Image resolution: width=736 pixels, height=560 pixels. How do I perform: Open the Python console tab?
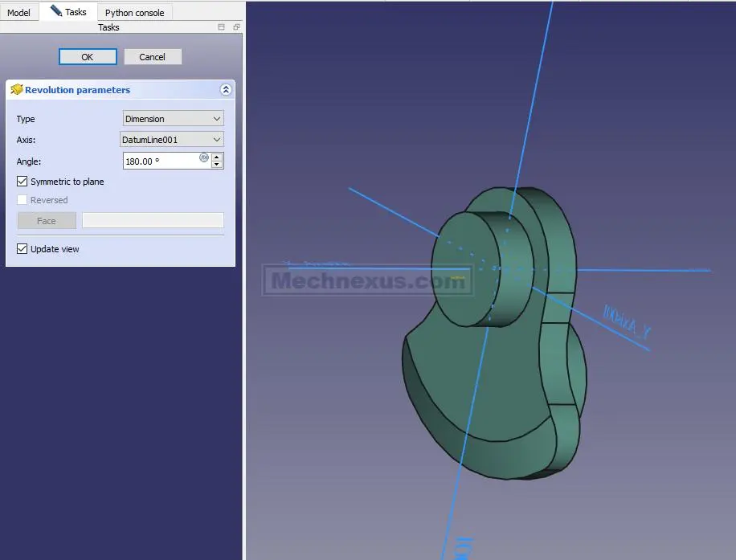(x=134, y=13)
